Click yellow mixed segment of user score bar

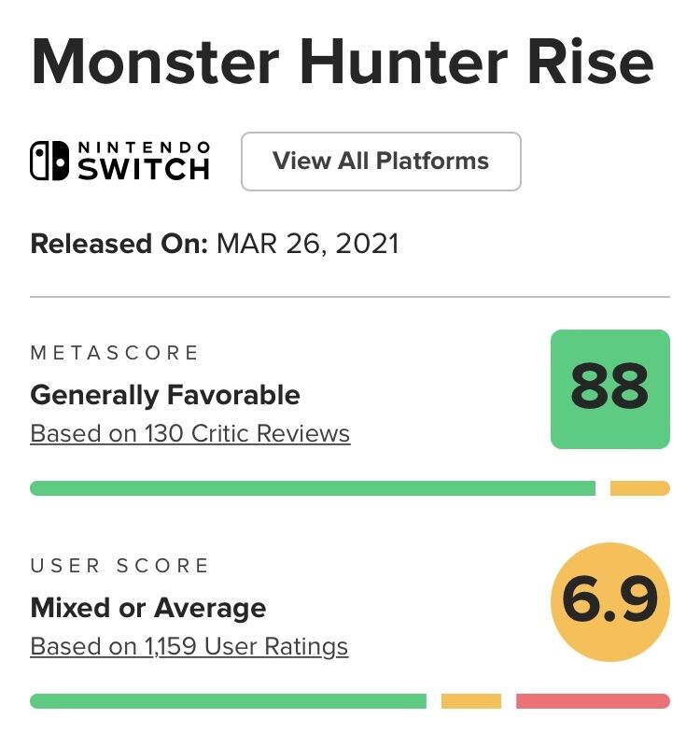point(470,701)
